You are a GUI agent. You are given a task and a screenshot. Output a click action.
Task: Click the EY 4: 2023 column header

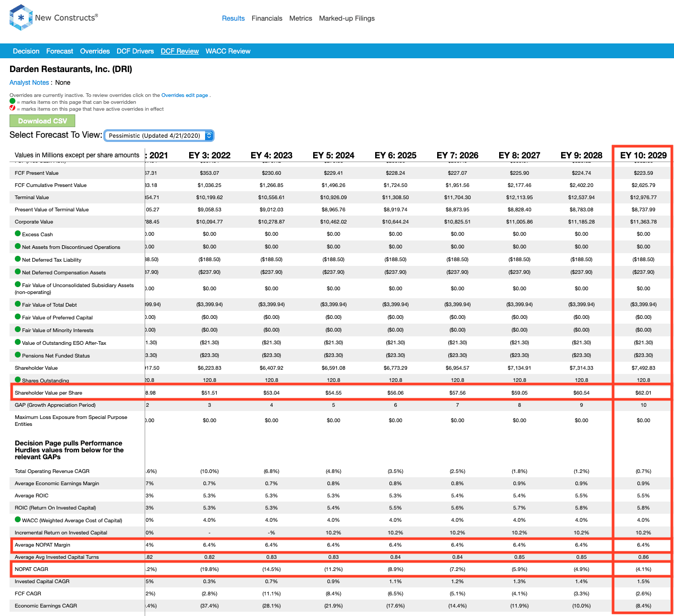pos(271,155)
